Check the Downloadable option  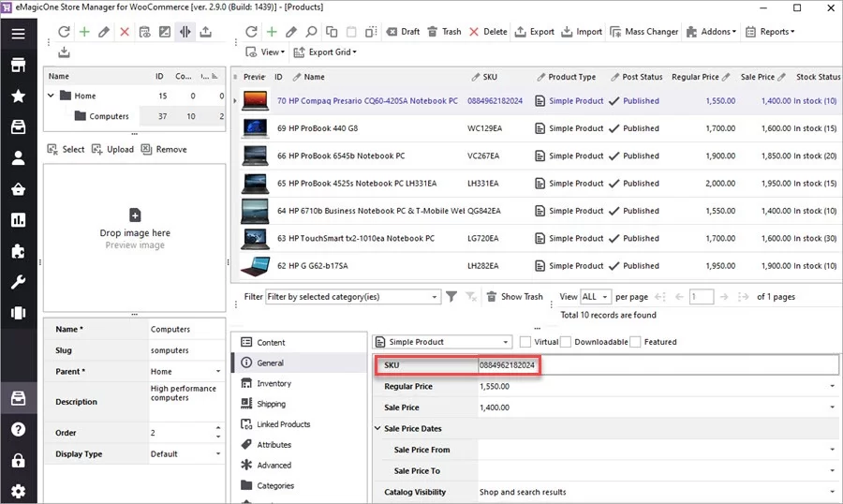(566, 342)
